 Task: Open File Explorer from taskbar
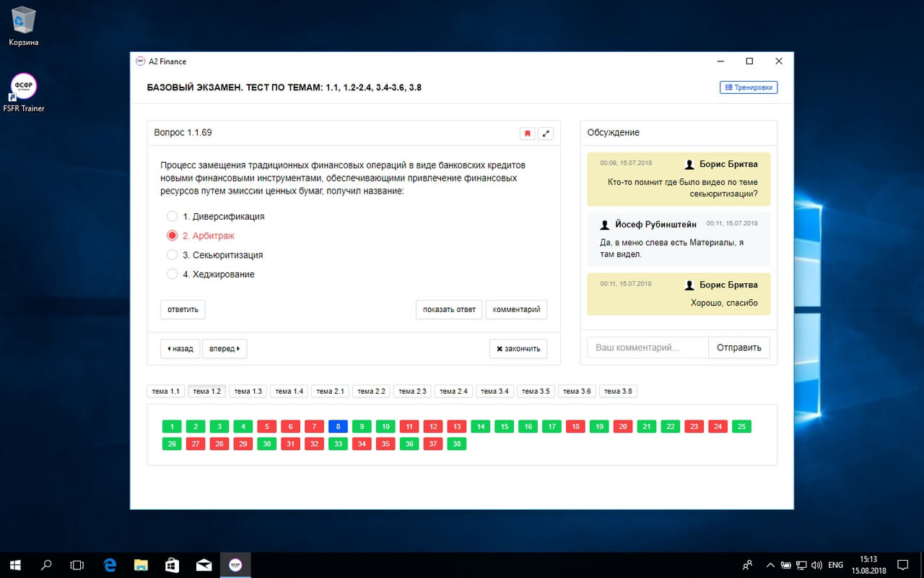tap(141, 565)
